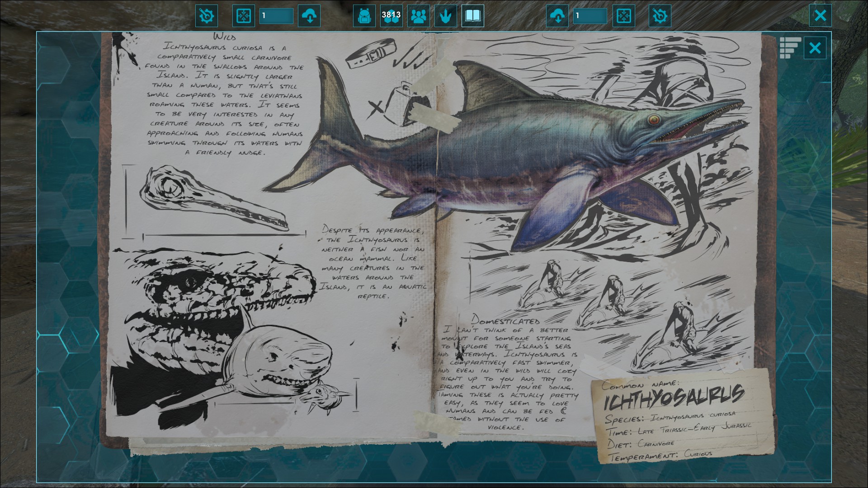
Task: Click the left cloud download icon
Action: (309, 16)
